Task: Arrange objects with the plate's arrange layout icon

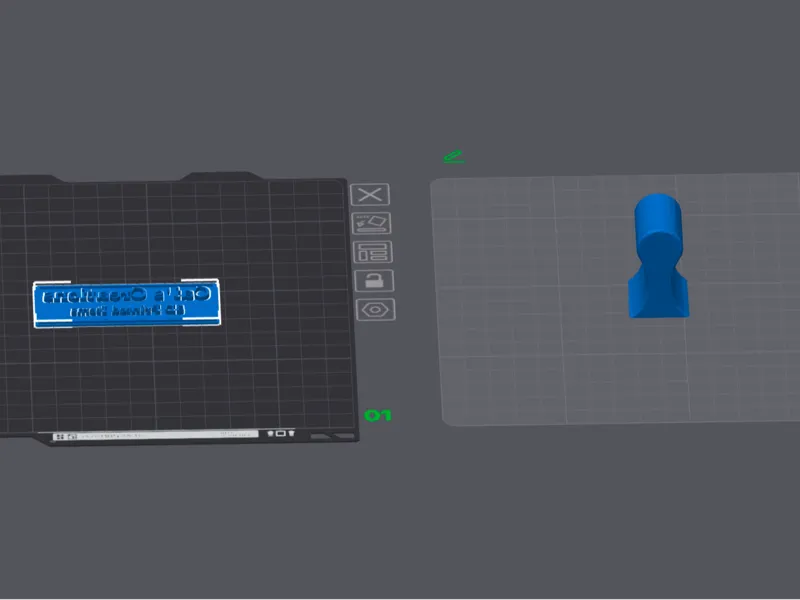Action: [x=373, y=252]
